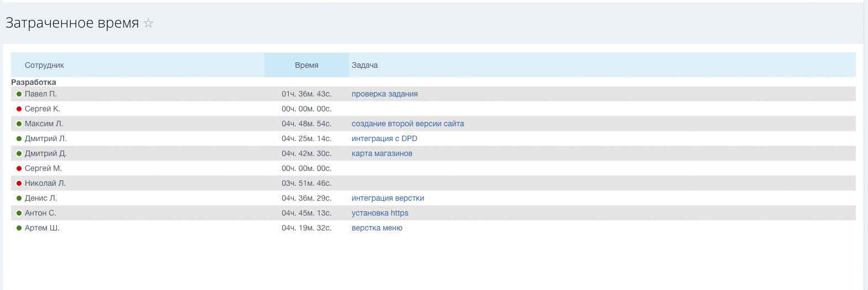
Task: Click red status dot beside Сергей К.
Action: (x=19, y=109)
